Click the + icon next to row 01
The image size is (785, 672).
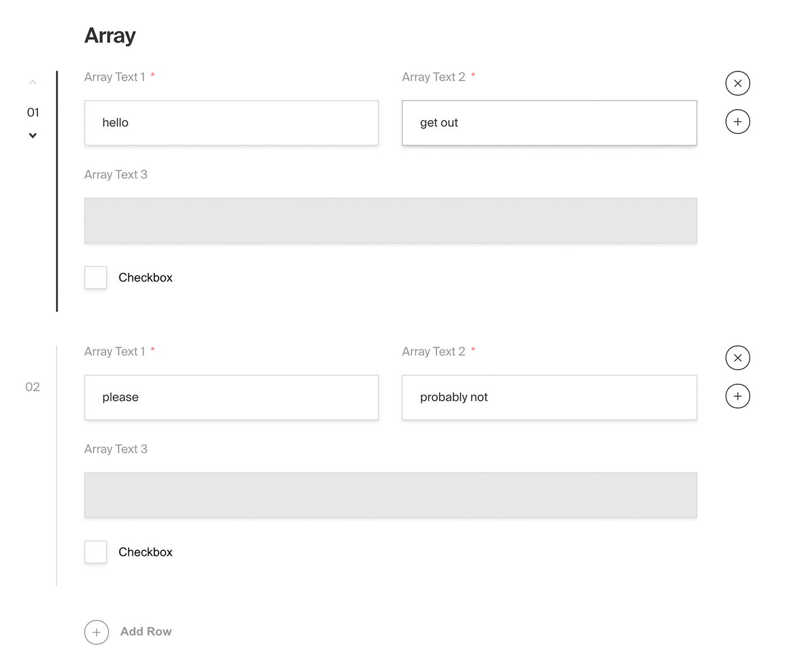tap(737, 121)
